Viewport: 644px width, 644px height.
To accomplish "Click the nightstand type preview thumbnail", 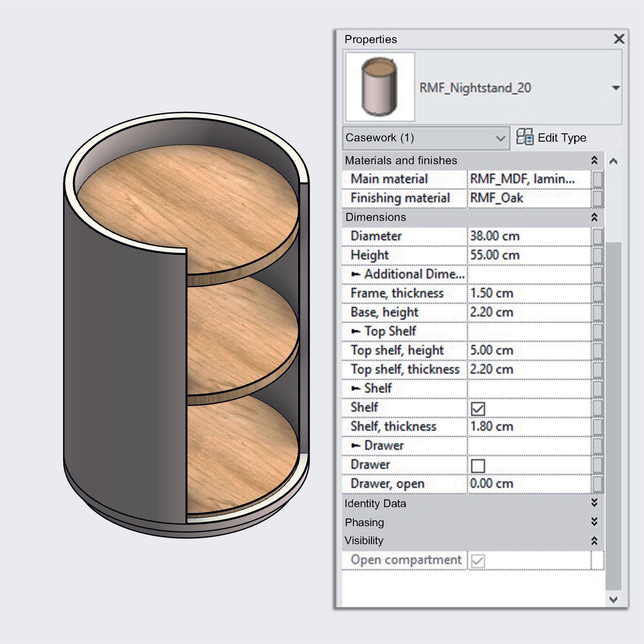I will click(x=380, y=87).
